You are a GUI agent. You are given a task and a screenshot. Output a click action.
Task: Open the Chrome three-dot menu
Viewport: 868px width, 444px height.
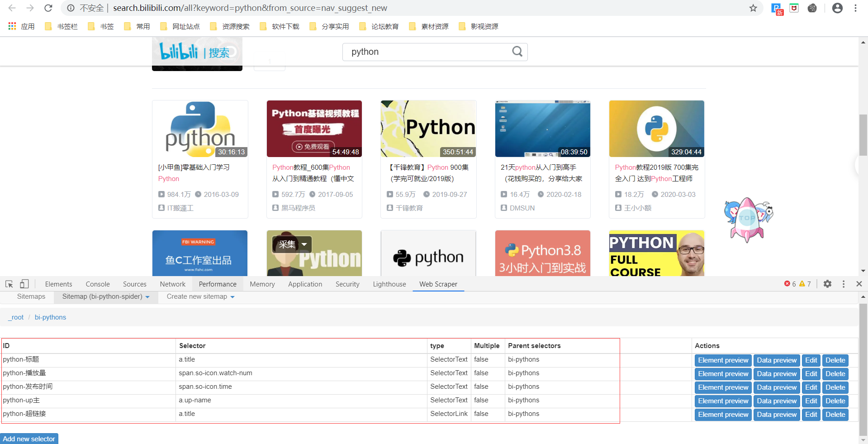tap(855, 8)
